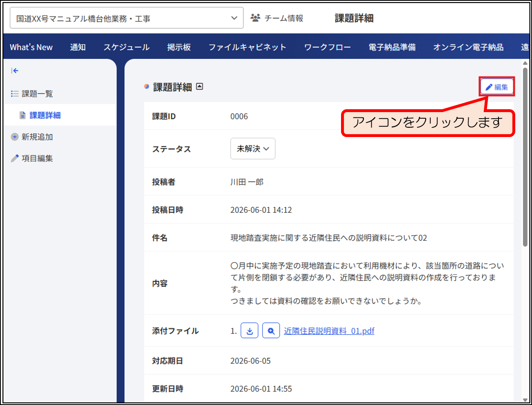Open the What's New tab
This screenshot has height=405, width=532.
coord(31,47)
